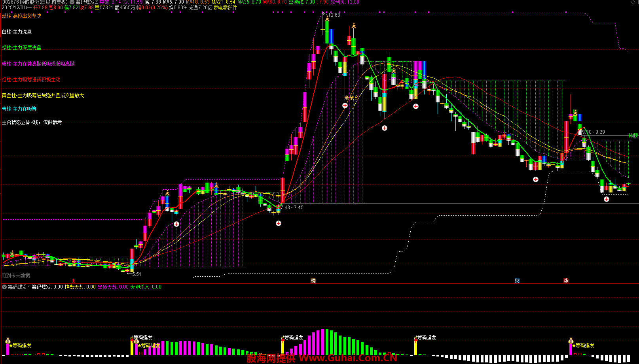This screenshot has width=639, height=364.
Task: Click the 榜 marker icon on the timeline
Action: click(x=313, y=281)
